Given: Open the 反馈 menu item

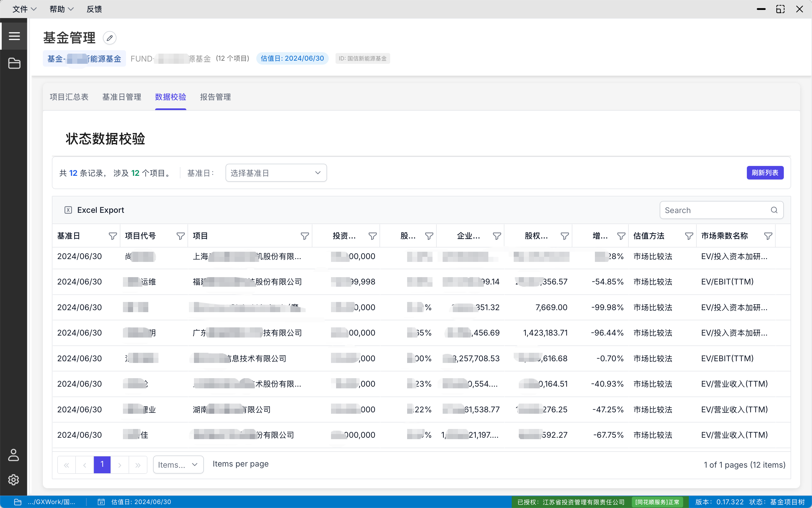Looking at the screenshot, I should point(94,9).
